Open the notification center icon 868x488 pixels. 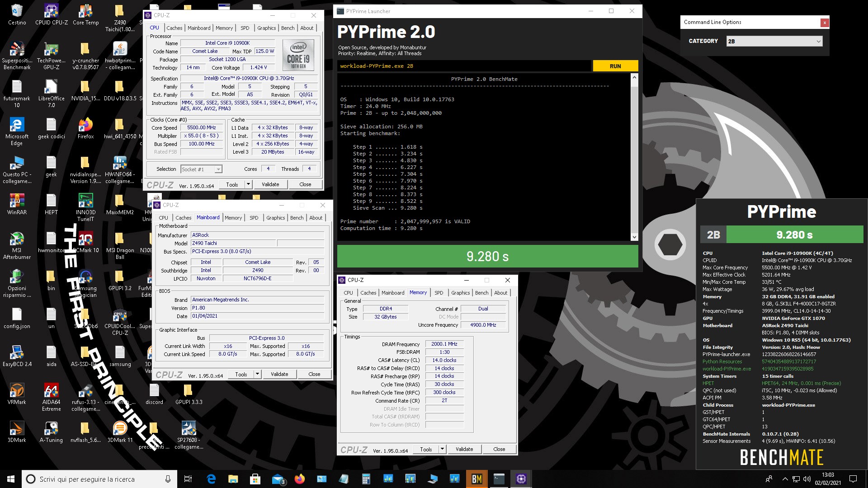point(853,479)
